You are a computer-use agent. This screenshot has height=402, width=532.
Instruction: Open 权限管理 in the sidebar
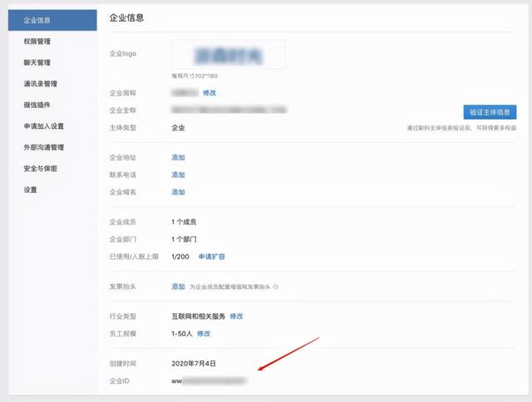point(37,42)
